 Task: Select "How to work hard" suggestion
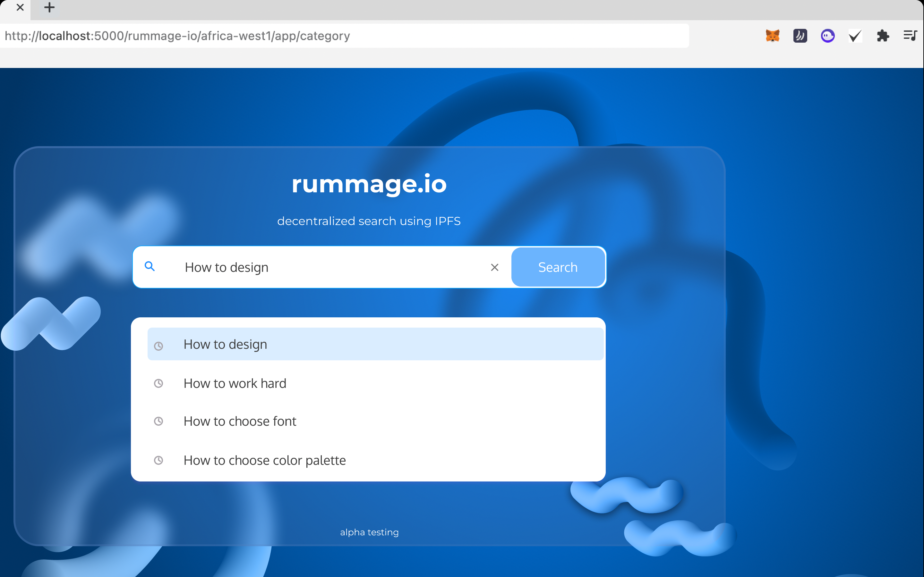click(235, 383)
